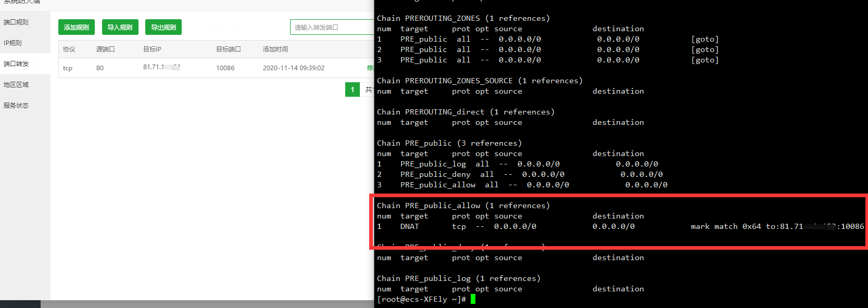Screen dimensions: 868x308
Task: Select source port 80 cell
Action: click(x=100, y=68)
